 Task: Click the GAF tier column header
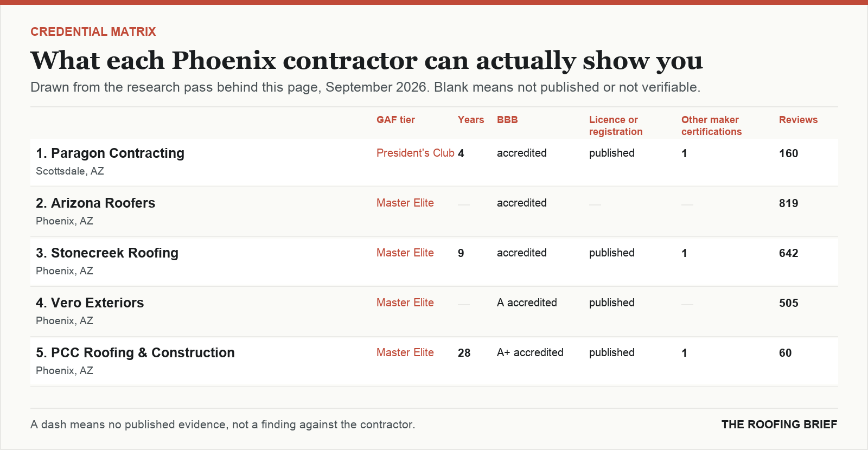click(x=395, y=120)
